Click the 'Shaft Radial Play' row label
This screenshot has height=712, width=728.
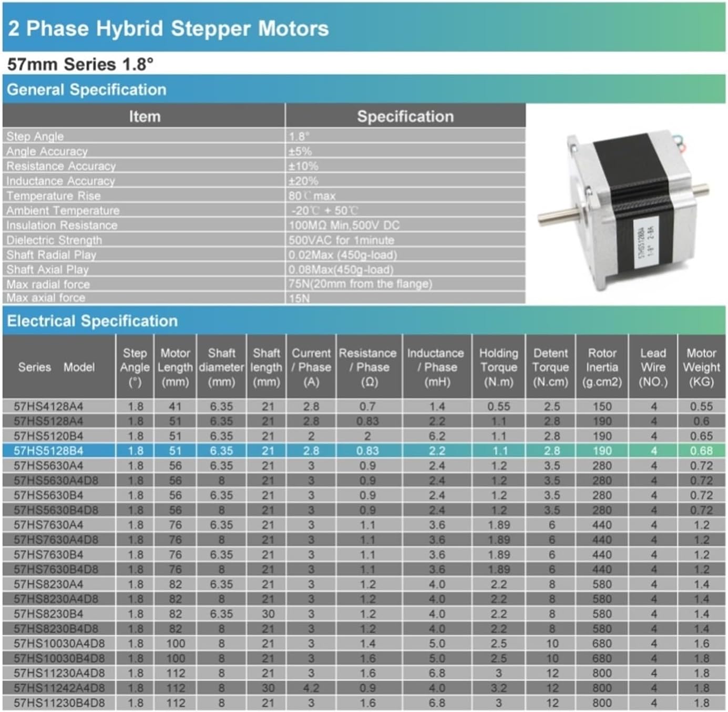pyautogui.click(x=52, y=255)
